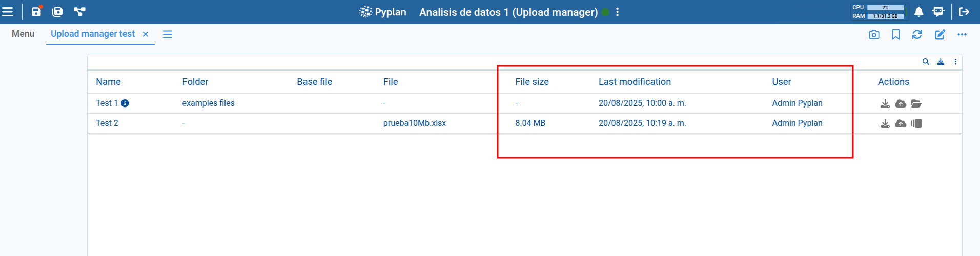
Task: Expand the interface more options ellipsis
Action: [x=962, y=34]
